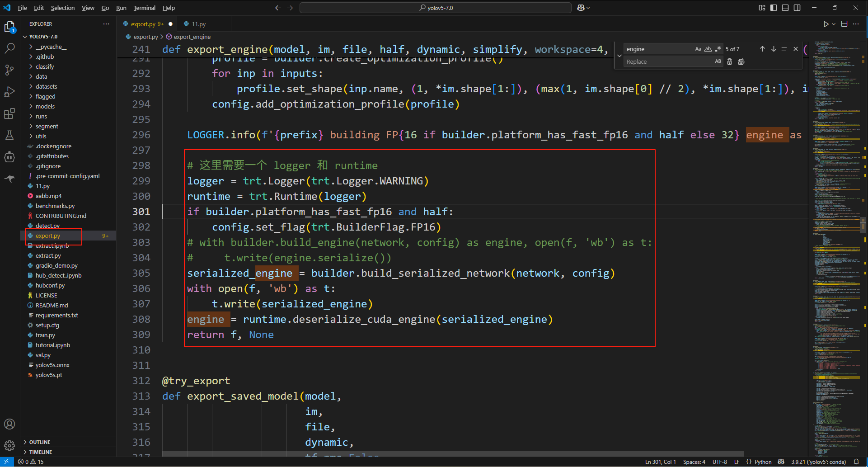Switch to the 11.py editor tab
868x467 pixels.
tap(198, 24)
